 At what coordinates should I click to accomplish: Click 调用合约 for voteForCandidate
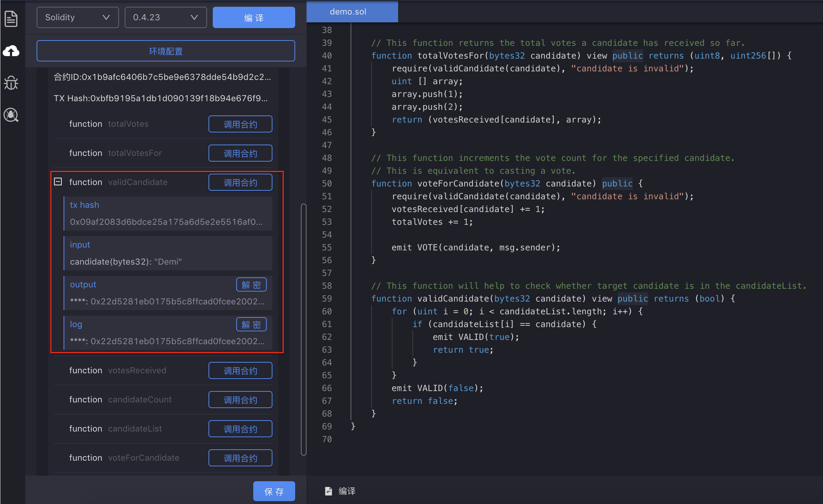240,458
